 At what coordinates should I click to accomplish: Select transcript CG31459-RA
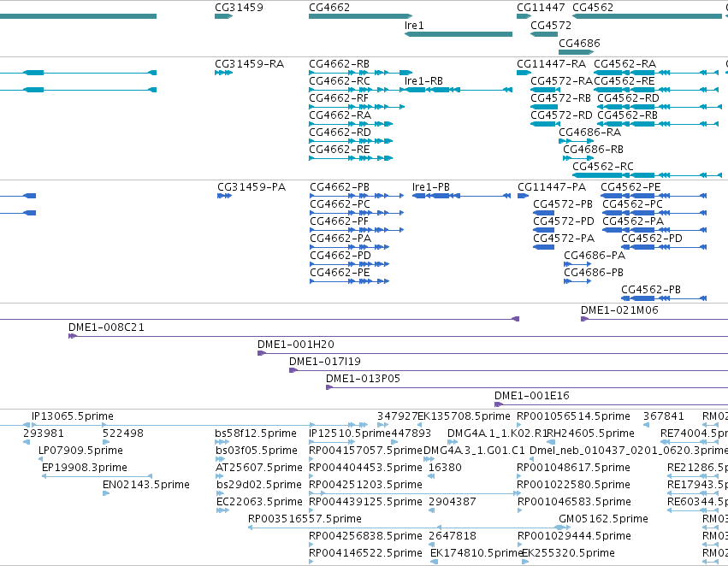[249, 64]
